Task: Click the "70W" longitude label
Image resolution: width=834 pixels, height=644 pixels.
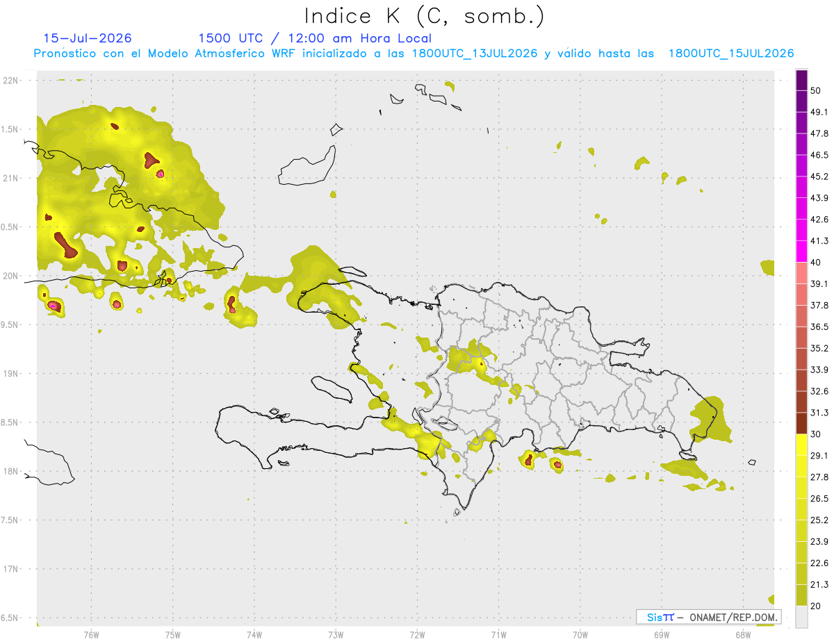Action: tap(580, 634)
